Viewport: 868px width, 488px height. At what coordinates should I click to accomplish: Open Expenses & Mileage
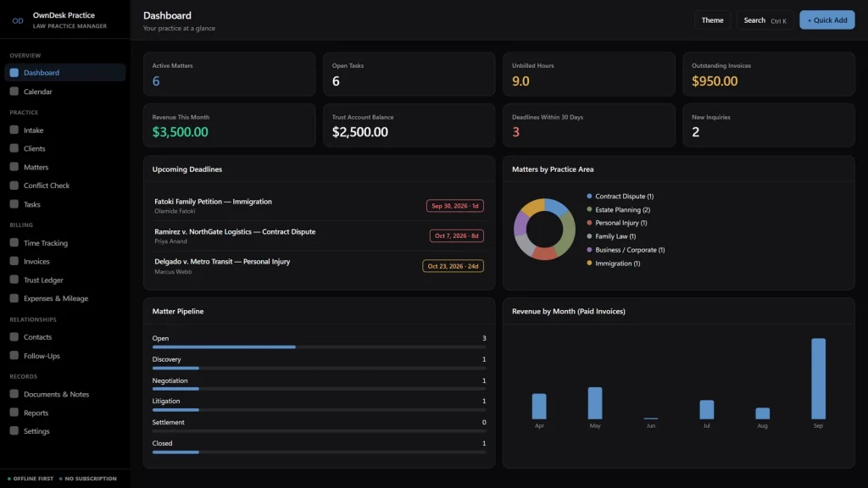tap(64, 298)
